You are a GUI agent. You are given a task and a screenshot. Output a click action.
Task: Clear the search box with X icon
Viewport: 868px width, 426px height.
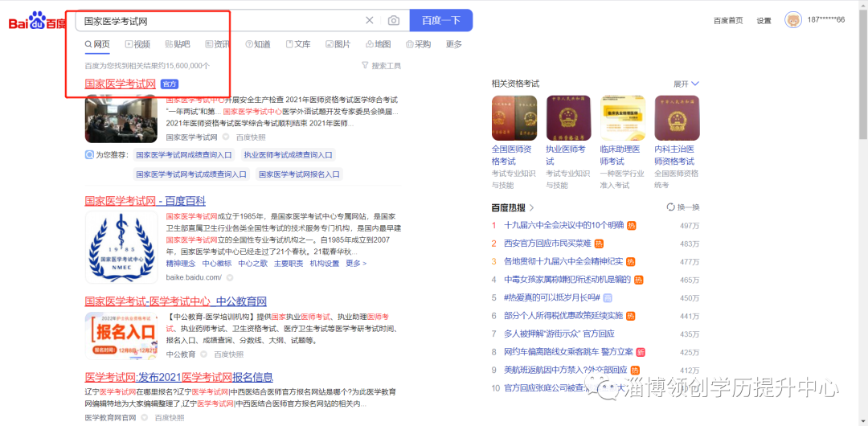[x=369, y=21]
